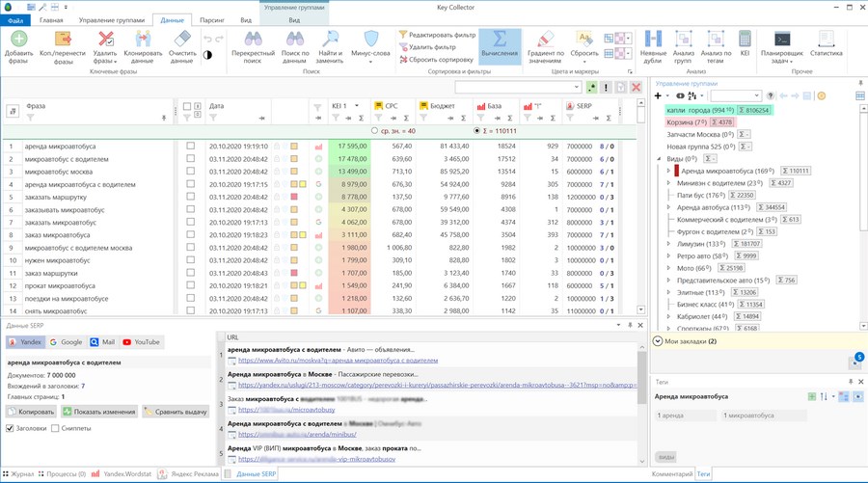
Task: Select the ср. зн. = 40 radio button
Action: [x=374, y=131]
